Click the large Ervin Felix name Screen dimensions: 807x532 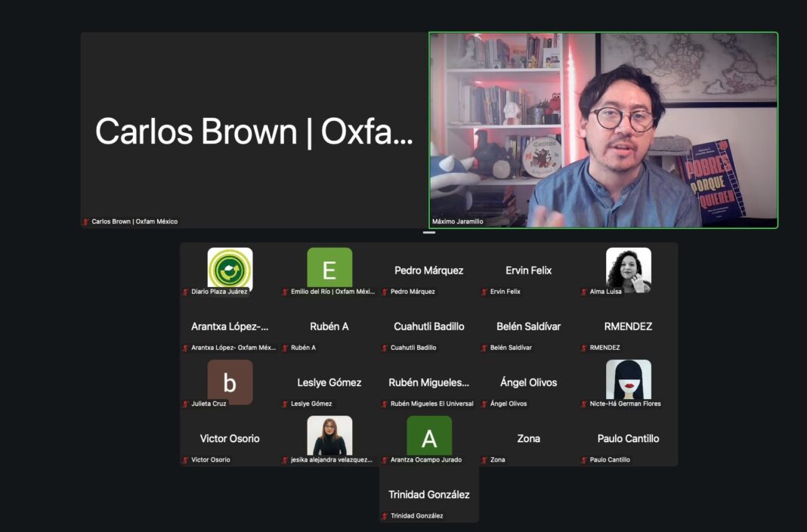click(x=529, y=271)
